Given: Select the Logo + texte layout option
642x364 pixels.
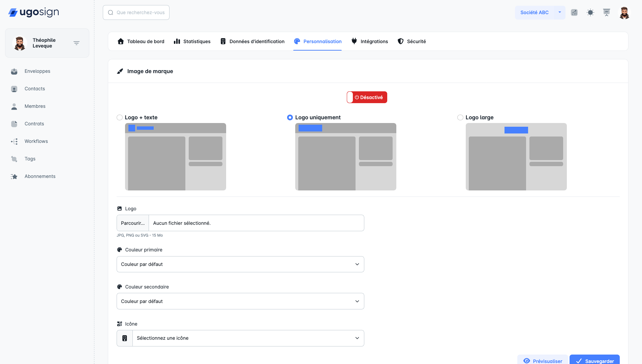Looking at the screenshot, I should [120, 117].
